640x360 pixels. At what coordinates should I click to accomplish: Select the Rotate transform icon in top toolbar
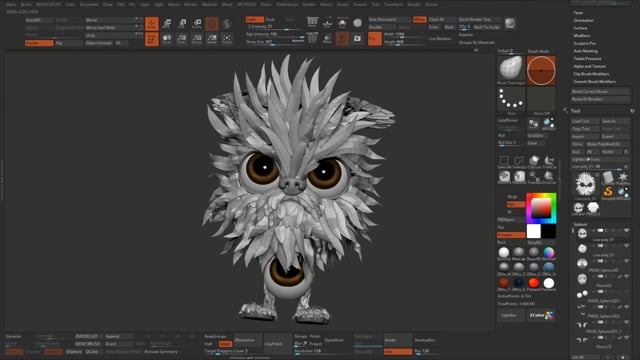[197, 24]
